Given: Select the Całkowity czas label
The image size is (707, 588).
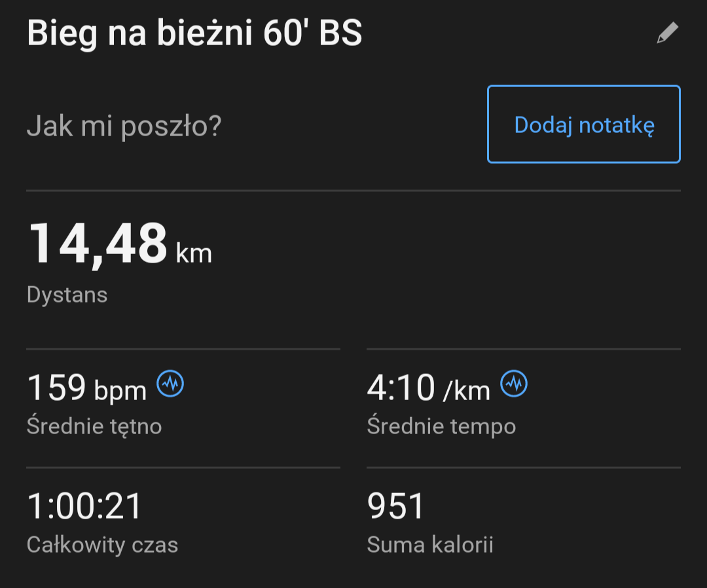Looking at the screenshot, I should tap(102, 545).
